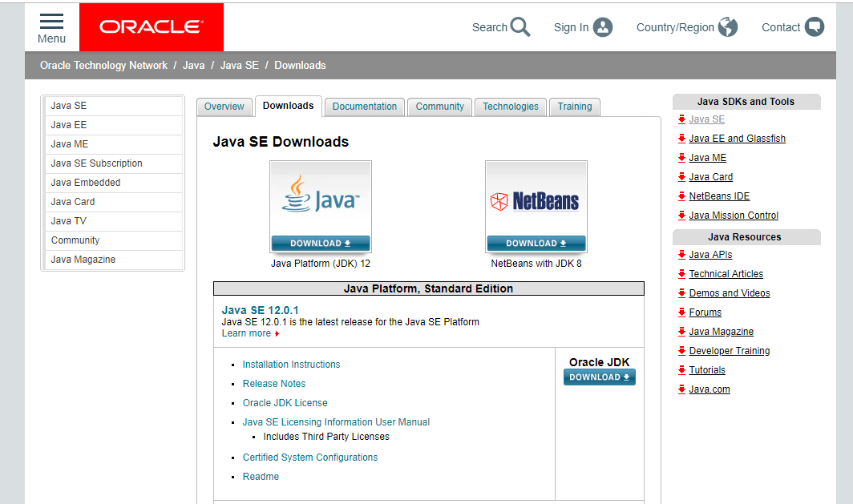Click the Java Platform JDK 12 Download button
853x504 pixels.
coord(320,243)
